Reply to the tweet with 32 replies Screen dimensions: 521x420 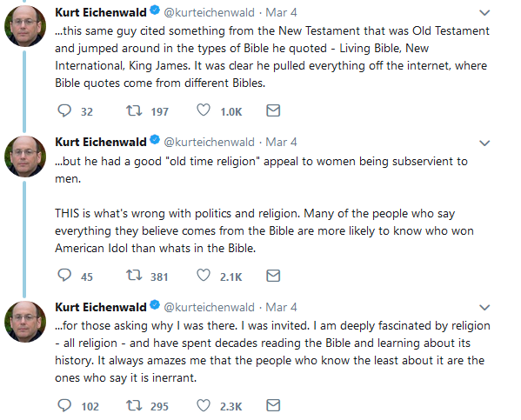(x=64, y=110)
